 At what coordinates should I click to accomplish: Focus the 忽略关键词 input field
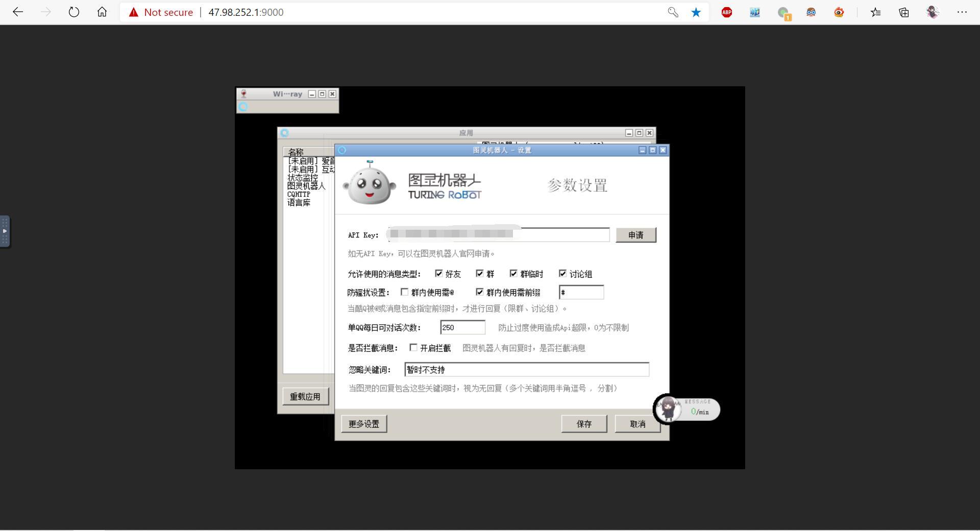527,370
